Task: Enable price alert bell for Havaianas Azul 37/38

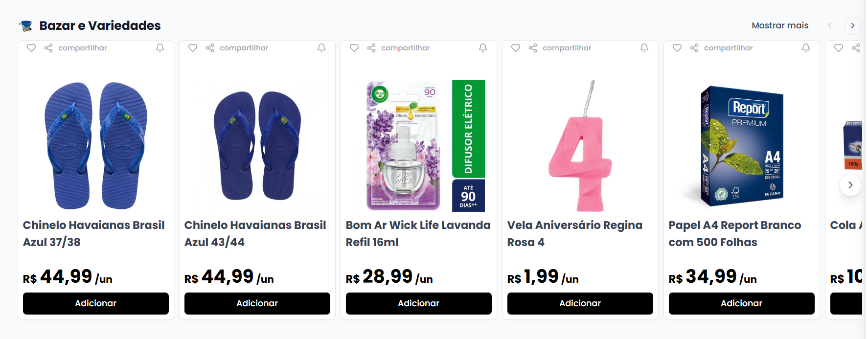Action: coord(160,48)
